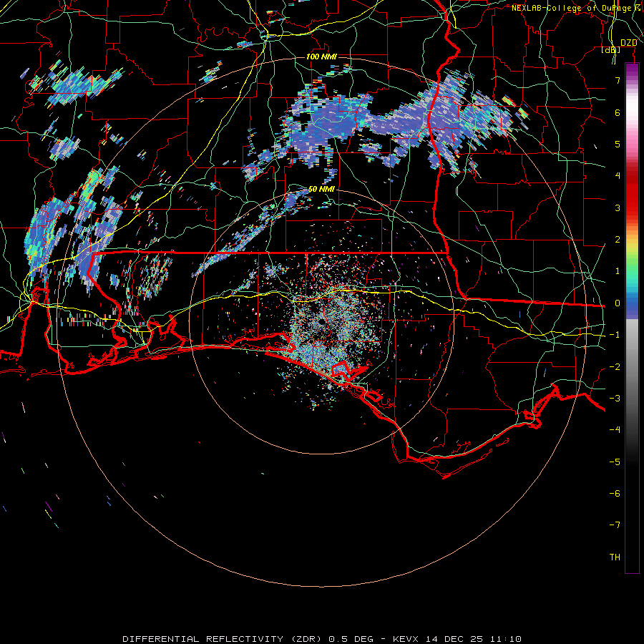Screen dimensions: 644x644
Task: Click the -6 value on color scale
Action: point(615,494)
